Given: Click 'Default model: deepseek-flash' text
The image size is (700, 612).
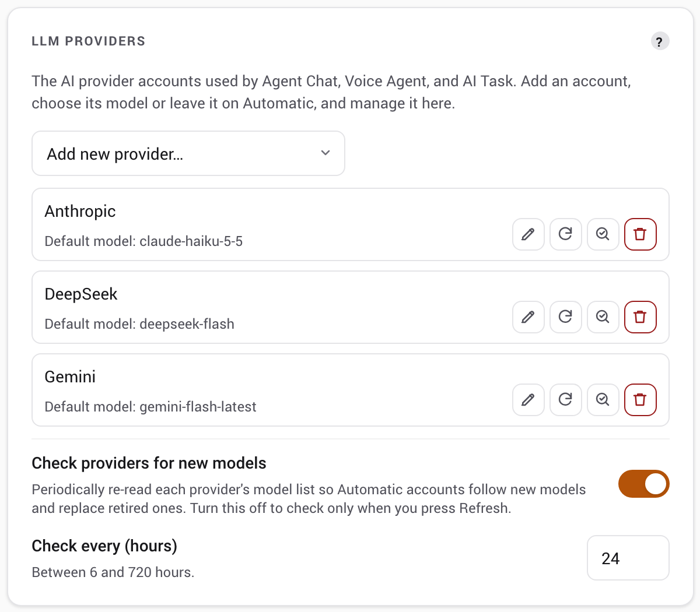Looking at the screenshot, I should click(139, 324).
